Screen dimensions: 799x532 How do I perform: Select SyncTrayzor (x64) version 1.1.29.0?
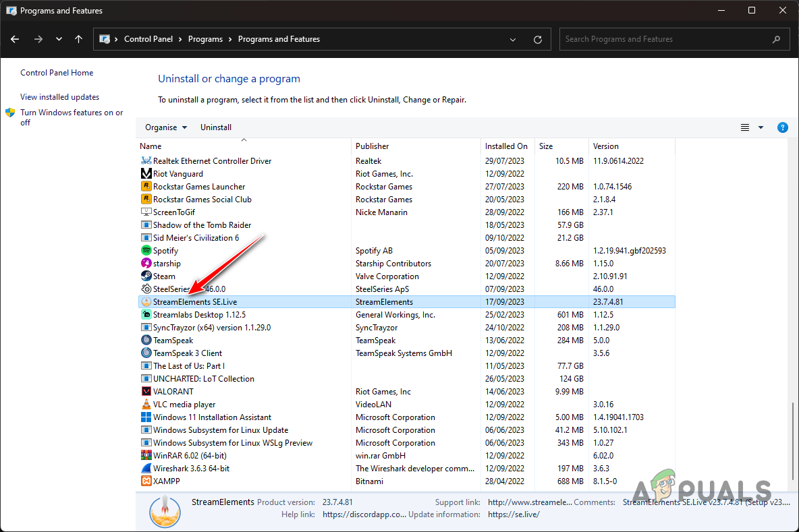point(407,327)
